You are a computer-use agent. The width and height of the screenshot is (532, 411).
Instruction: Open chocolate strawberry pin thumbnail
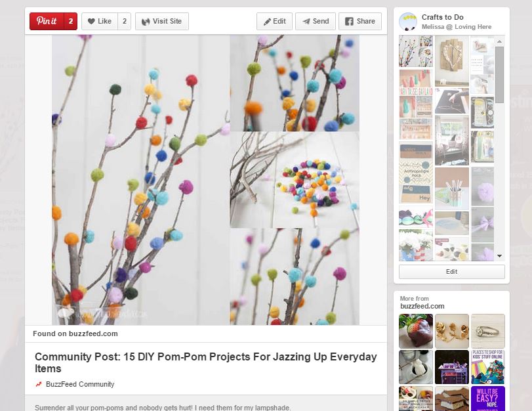(416, 331)
